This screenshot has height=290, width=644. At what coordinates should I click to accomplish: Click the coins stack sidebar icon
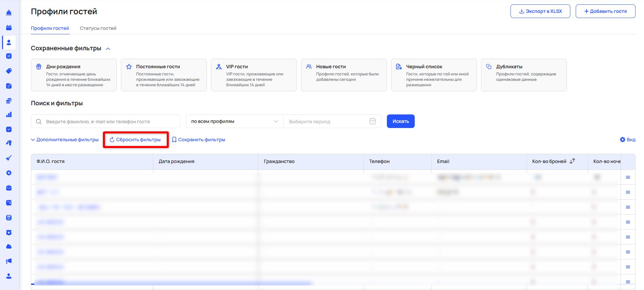[x=9, y=101]
